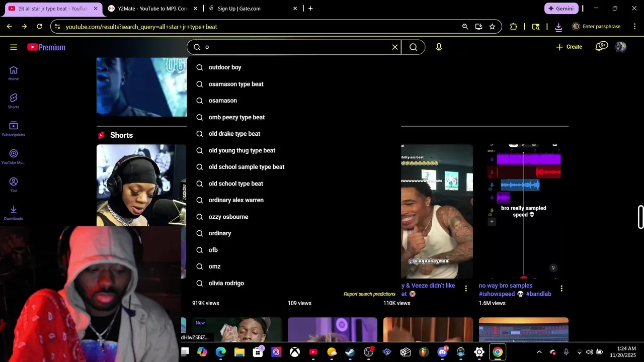Select 'olivia rodrigo' suggestion
The image size is (644, 362).
coord(294,283)
